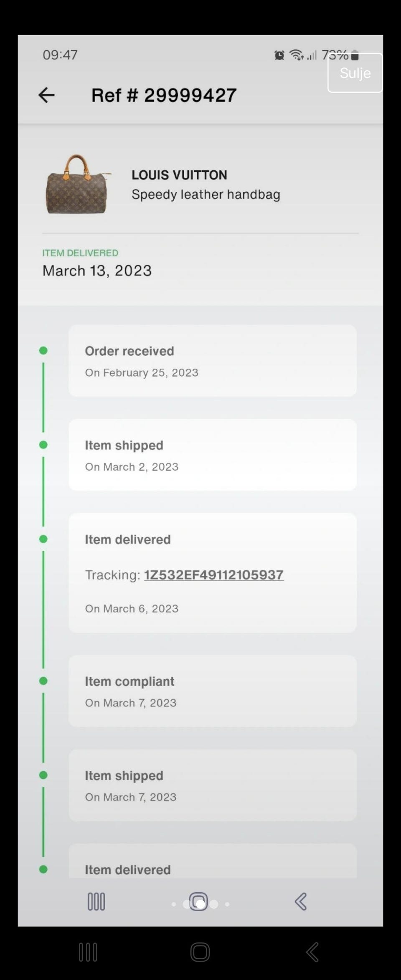Click the green dot beside Order received
This screenshot has height=980, width=401.
point(43,350)
